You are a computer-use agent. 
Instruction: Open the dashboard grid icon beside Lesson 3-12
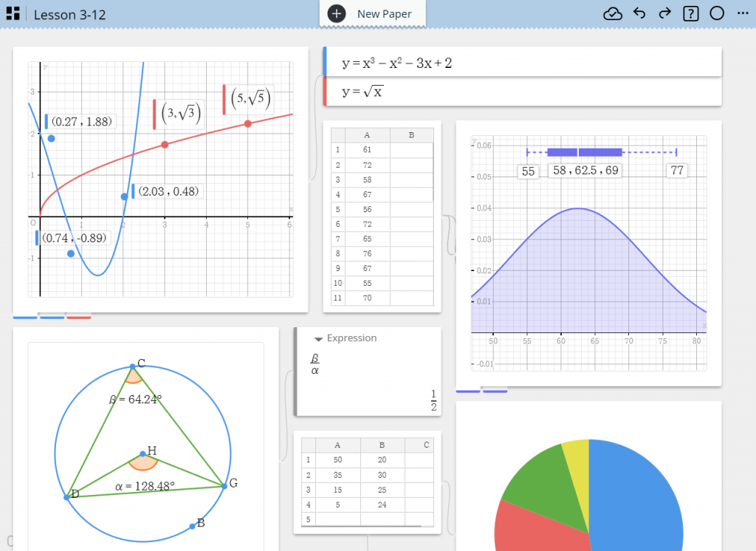[x=13, y=14]
